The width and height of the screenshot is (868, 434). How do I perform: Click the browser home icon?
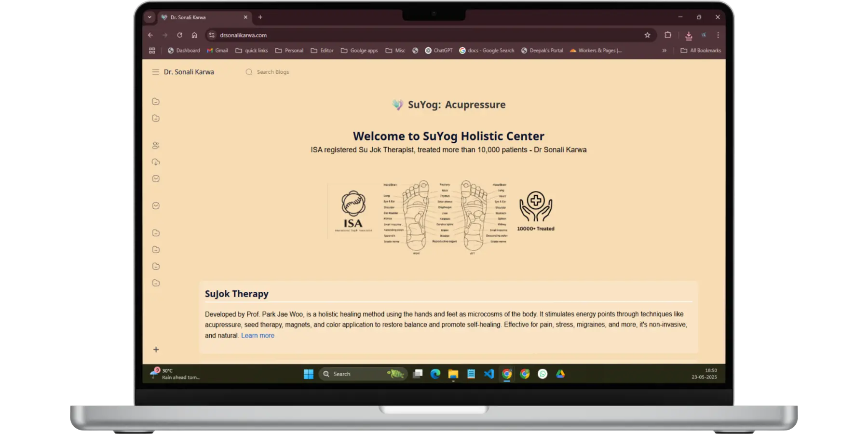[x=194, y=35]
